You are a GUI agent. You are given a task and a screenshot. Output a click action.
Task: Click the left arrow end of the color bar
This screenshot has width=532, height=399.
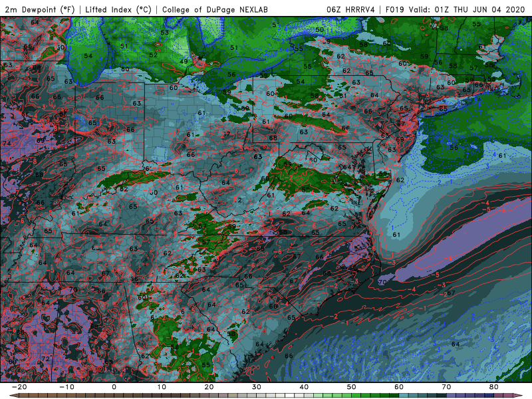coord(13,396)
